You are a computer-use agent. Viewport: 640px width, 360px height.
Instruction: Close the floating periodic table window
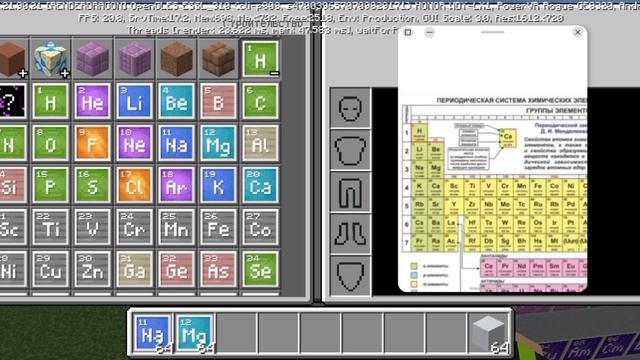(x=577, y=32)
